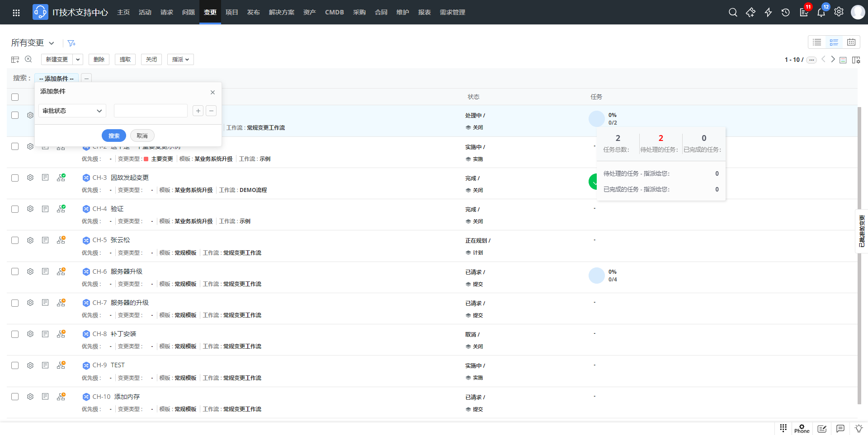Open the admin settings gear icon
Screen dimensions: 868x435
[x=839, y=12]
